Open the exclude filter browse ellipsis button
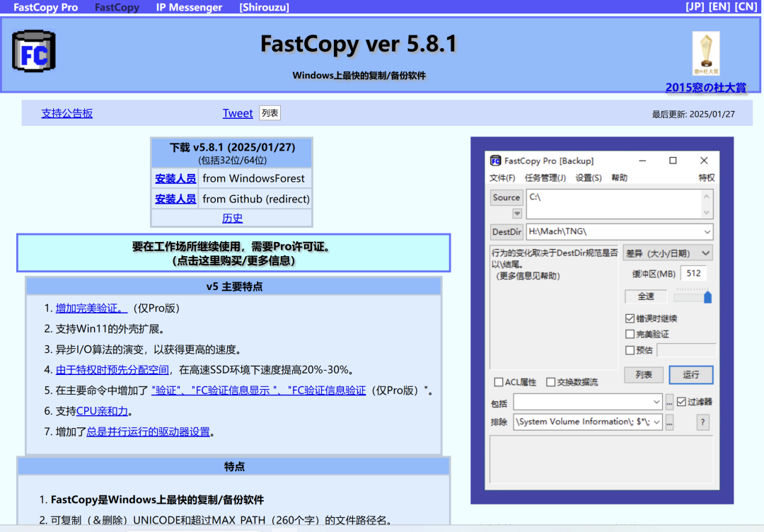764x532 pixels. (x=669, y=422)
